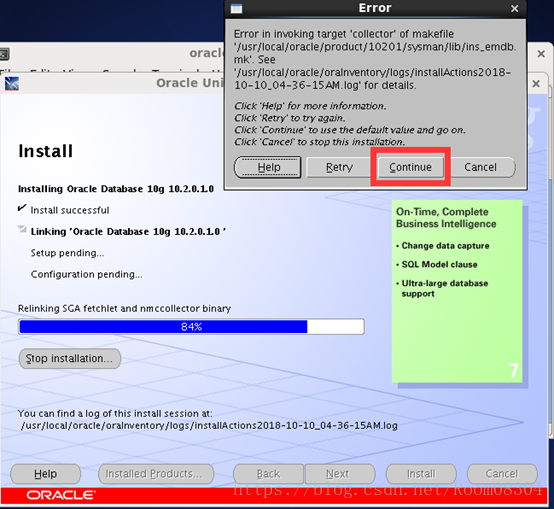Open the Error dialog window menu icon

236,8
